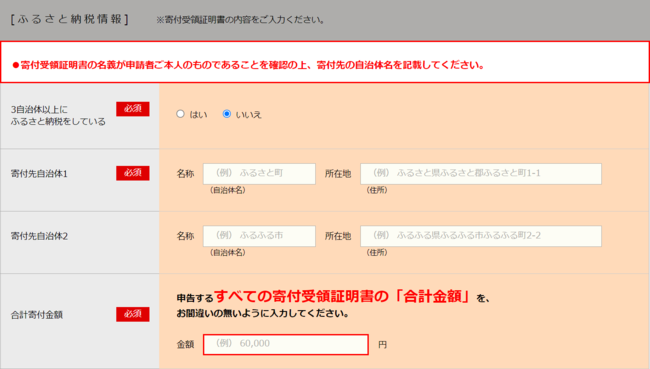Click the 必須 badge beside 寄付先自治体1
This screenshot has height=369, width=650.
pyautogui.click(x=133, y=173)
